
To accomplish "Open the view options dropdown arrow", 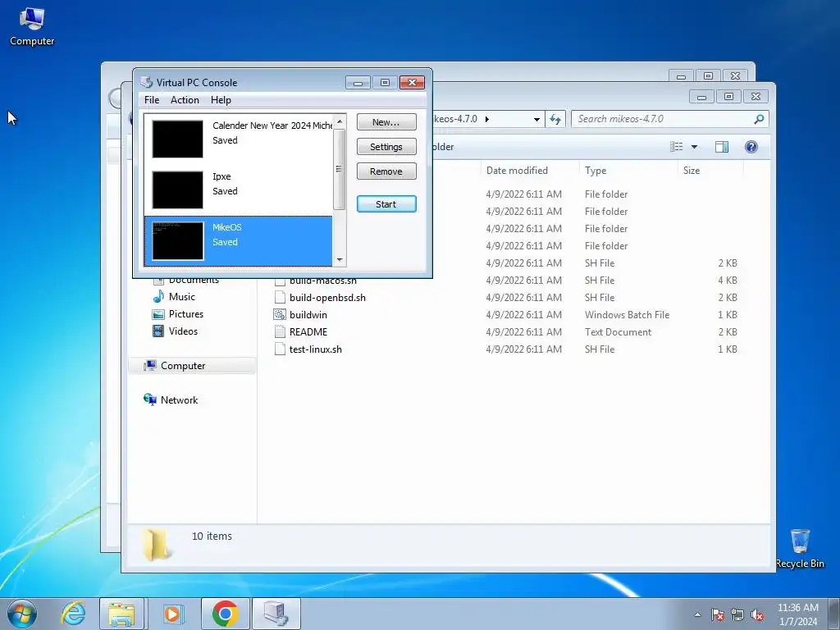I will (x=694, y=147).
